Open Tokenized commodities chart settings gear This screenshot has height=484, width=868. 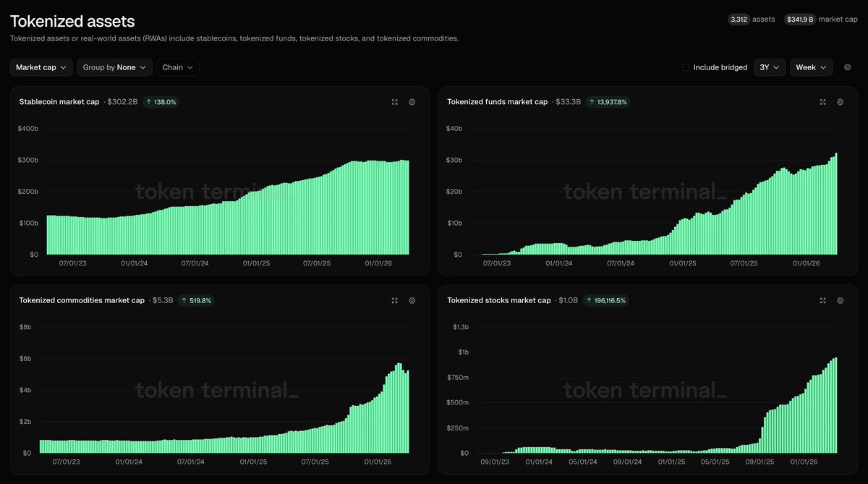412,300
